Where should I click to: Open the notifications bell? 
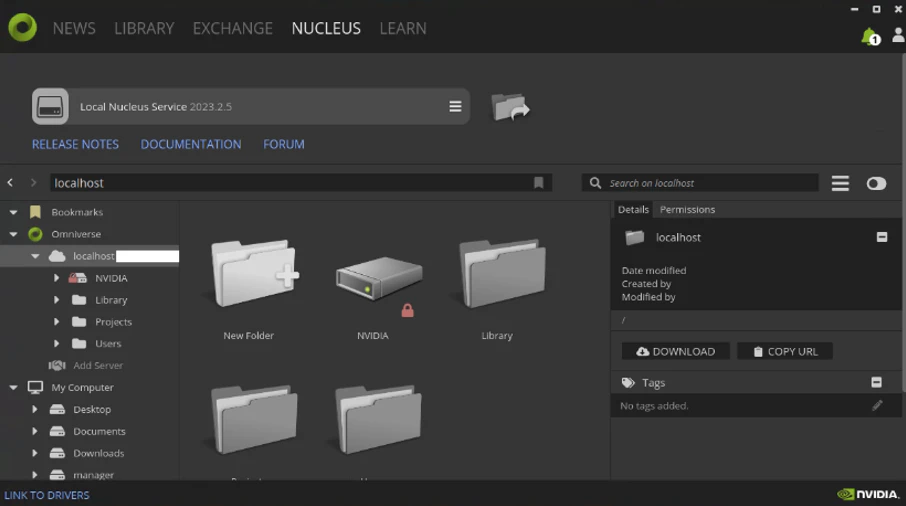[x=870, y=36]
